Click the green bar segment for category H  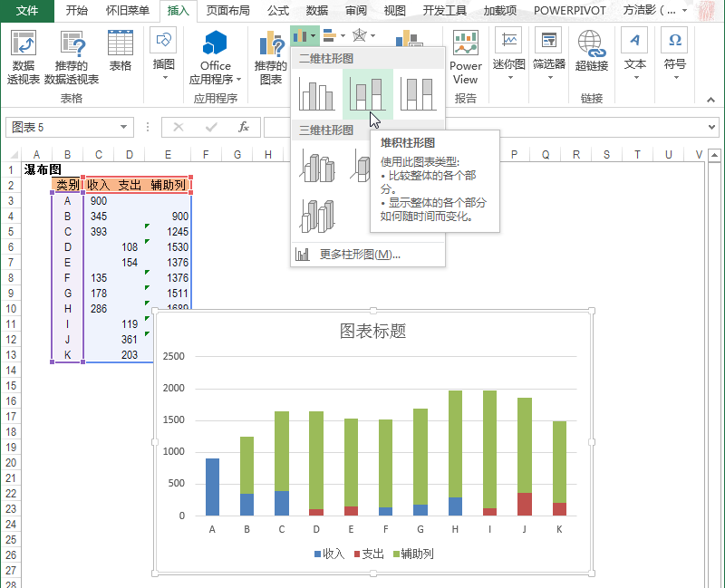(x=455, y=444)
